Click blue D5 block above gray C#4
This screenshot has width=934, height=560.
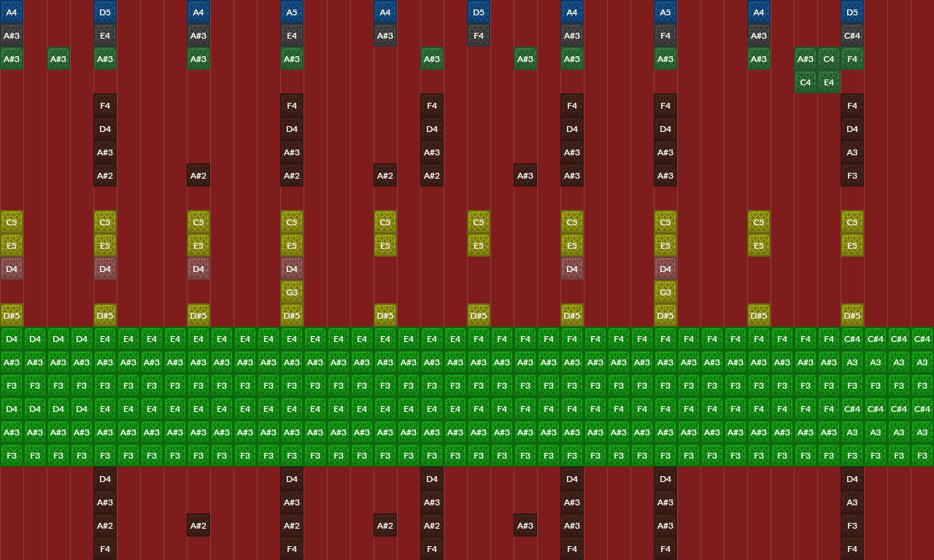[x=852, y=12]
